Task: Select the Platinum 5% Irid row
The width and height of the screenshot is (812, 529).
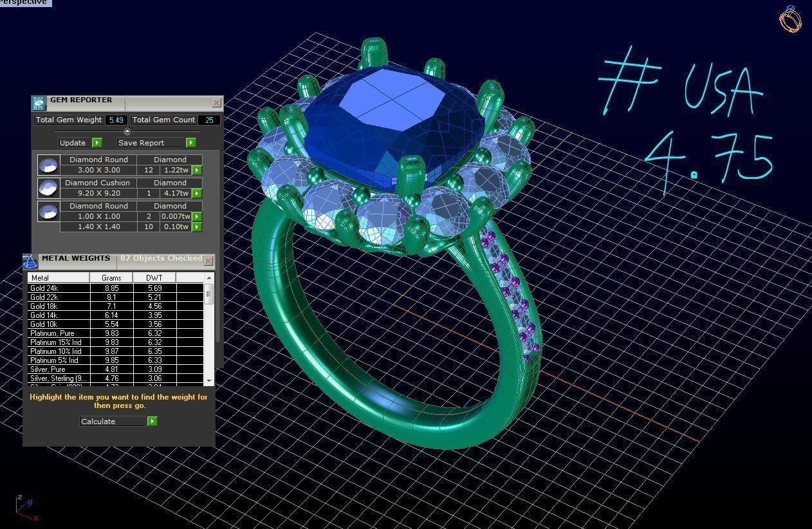Action: tap(116, 360)
